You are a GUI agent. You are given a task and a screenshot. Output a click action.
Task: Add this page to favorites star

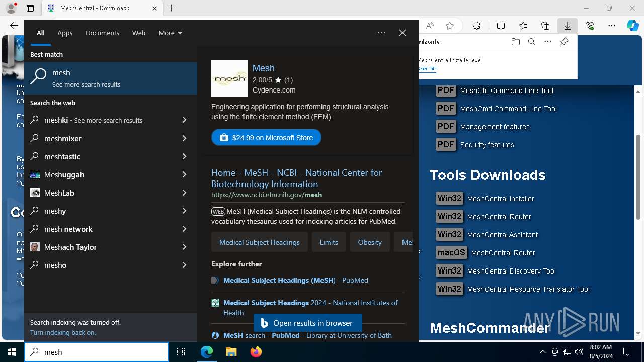450,26
